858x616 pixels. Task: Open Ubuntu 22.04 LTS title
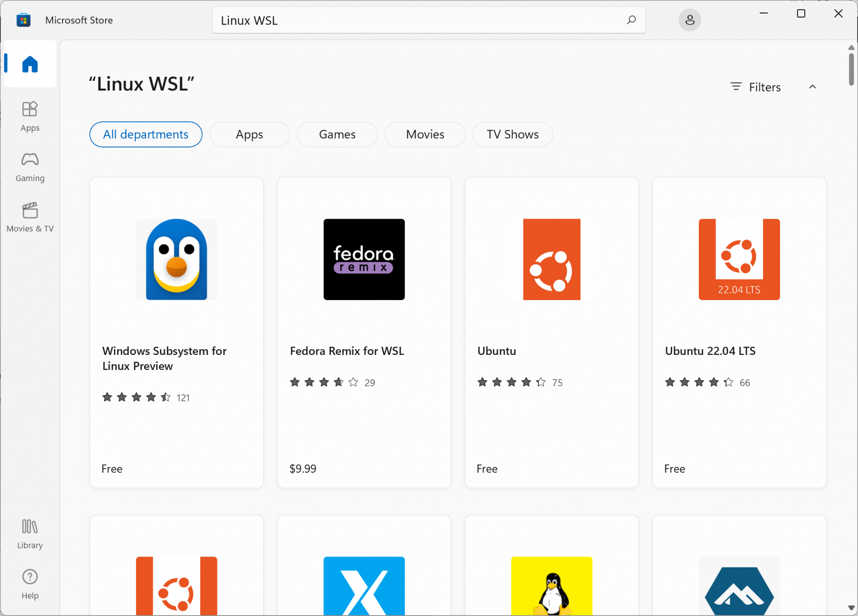point(710,351)
